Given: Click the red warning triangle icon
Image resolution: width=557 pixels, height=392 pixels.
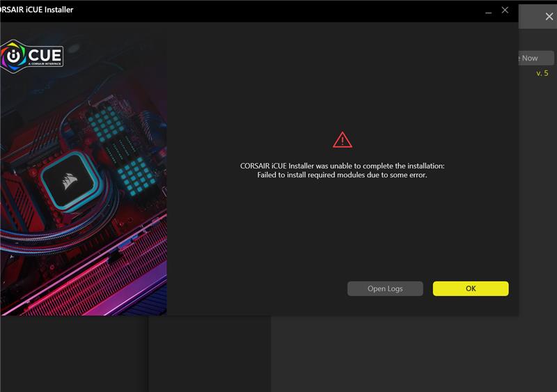Looking at the screenshot, I should (343, 140).
